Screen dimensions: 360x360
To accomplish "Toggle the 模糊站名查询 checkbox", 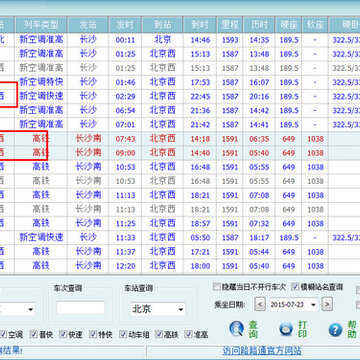I will 295,287.
